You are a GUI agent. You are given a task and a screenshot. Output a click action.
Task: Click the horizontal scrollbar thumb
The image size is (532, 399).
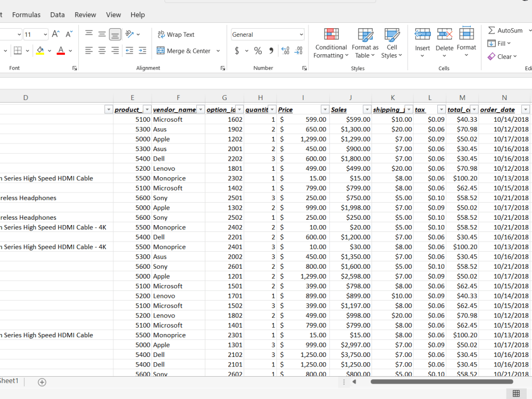tap(442, 381)
